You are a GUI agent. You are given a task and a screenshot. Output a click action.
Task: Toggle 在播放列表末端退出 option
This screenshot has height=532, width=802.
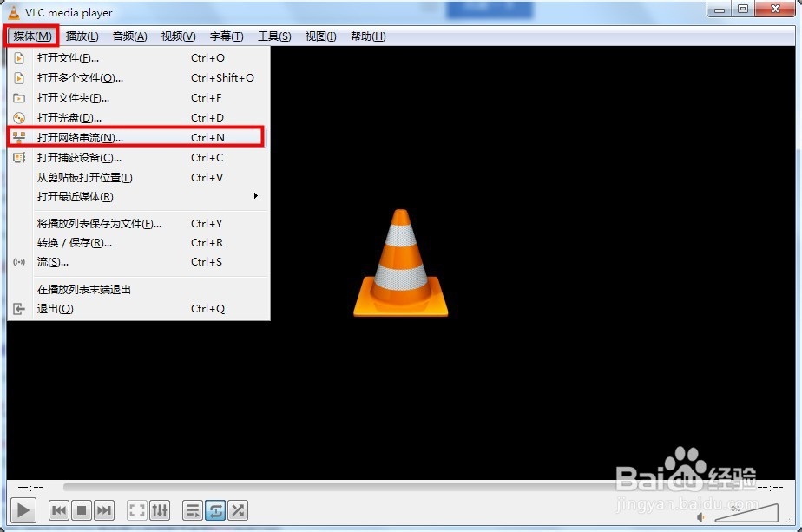(138, 290)
